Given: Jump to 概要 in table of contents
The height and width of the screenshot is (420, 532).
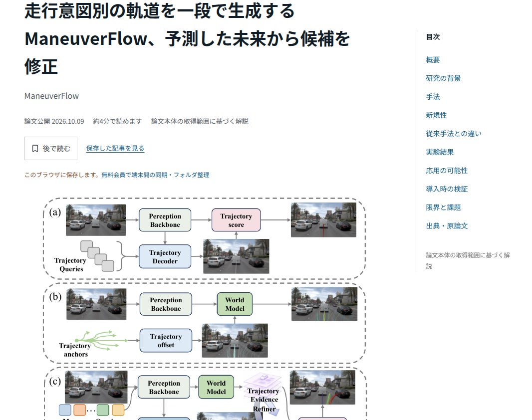Looking at the screenshot, I should [433, 60].
